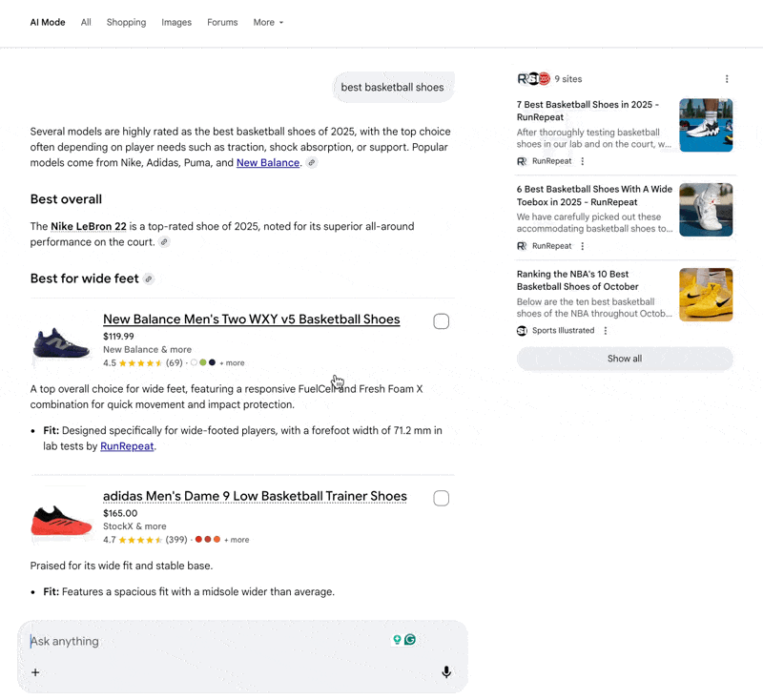This screenshot has height=700, width=763.
Task: Click the microphone voice input icon
Action: 446,672
